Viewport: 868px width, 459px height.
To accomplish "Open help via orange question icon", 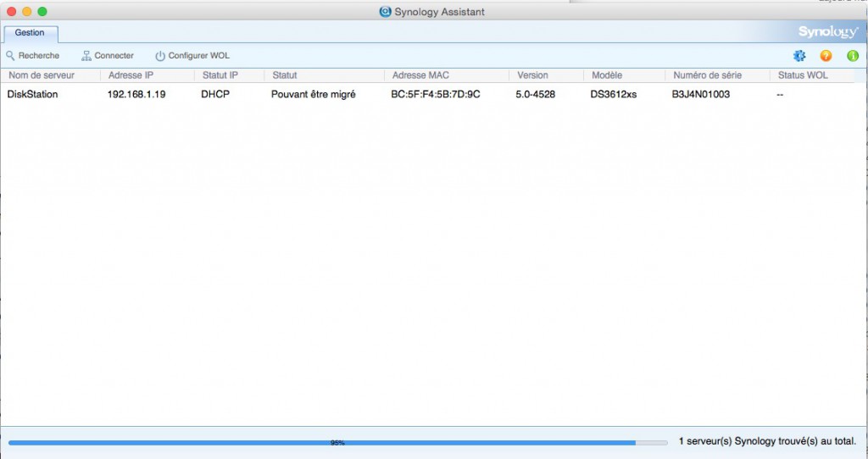I will tap(826, 56).
